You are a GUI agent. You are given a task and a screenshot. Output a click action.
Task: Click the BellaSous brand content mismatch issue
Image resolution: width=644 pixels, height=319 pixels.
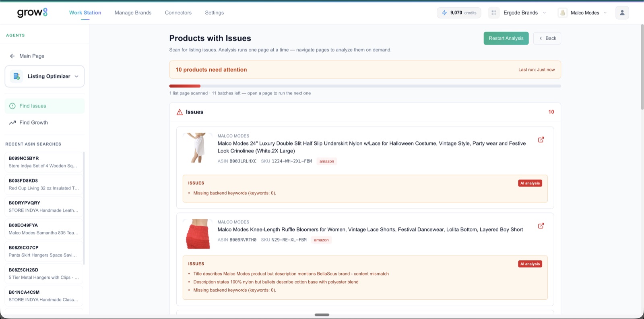tap(291, 274)
